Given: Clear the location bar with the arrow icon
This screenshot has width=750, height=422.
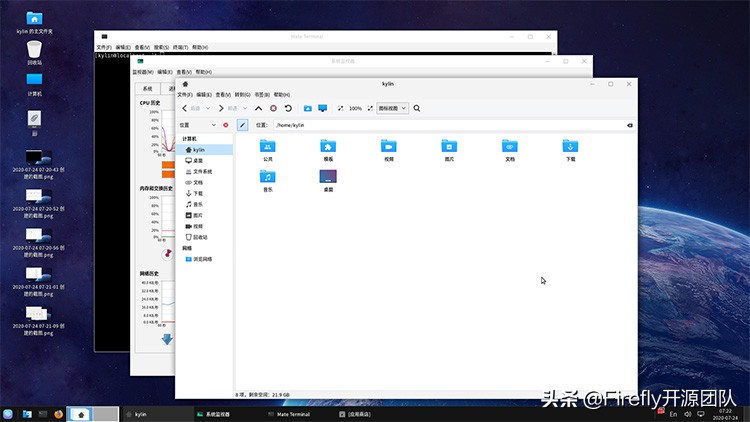Looking at the screenshot, I should [x=629, y=125].
